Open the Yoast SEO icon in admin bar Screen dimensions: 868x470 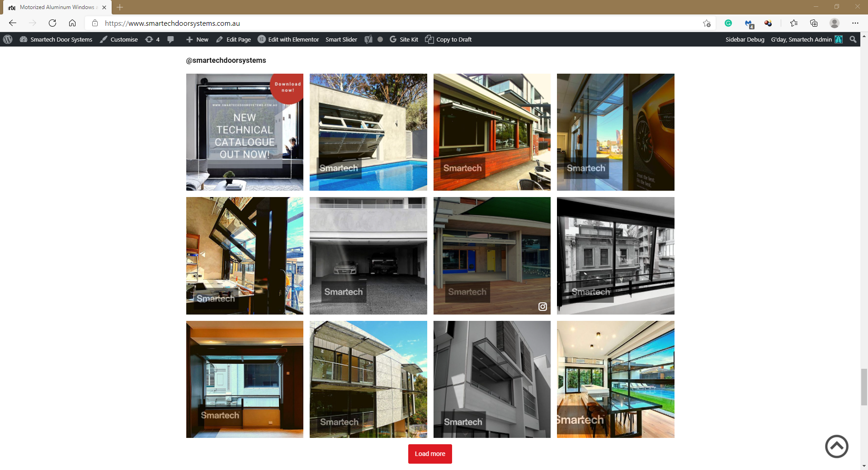[x=368, y=39]
